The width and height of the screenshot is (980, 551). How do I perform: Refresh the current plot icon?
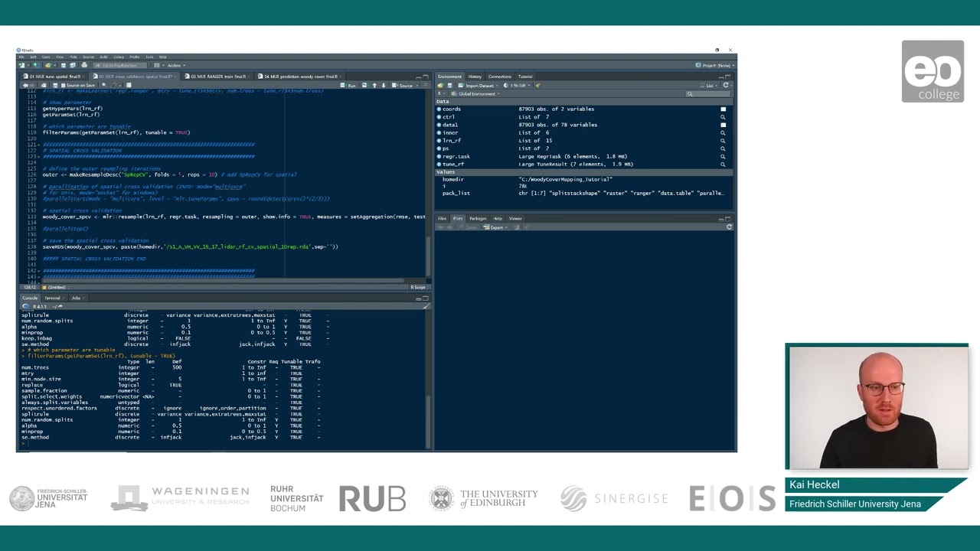click(729, 227)
